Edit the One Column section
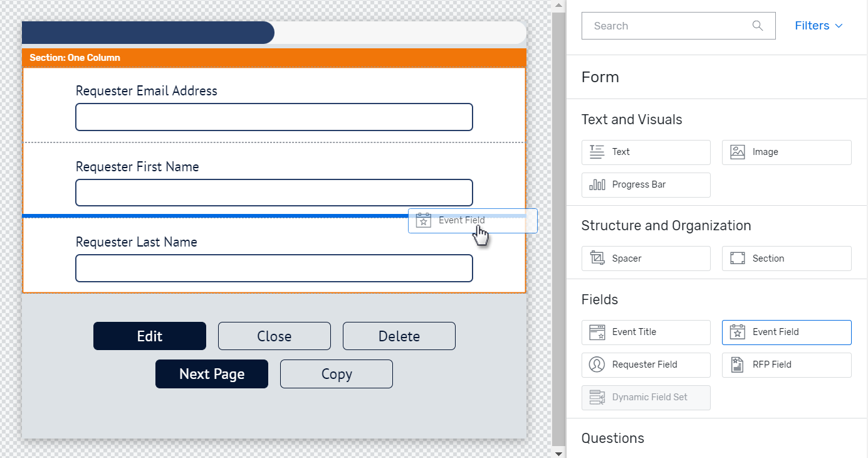This screenshot has width=868, height=458. pyautogui.click(x=149, y=336)
